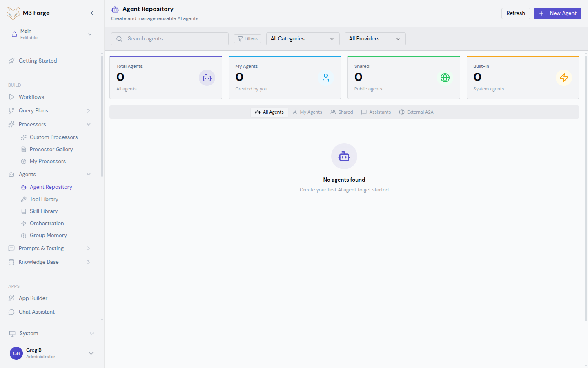Click the lightning icon in Built-in card

tap(563, 78)
